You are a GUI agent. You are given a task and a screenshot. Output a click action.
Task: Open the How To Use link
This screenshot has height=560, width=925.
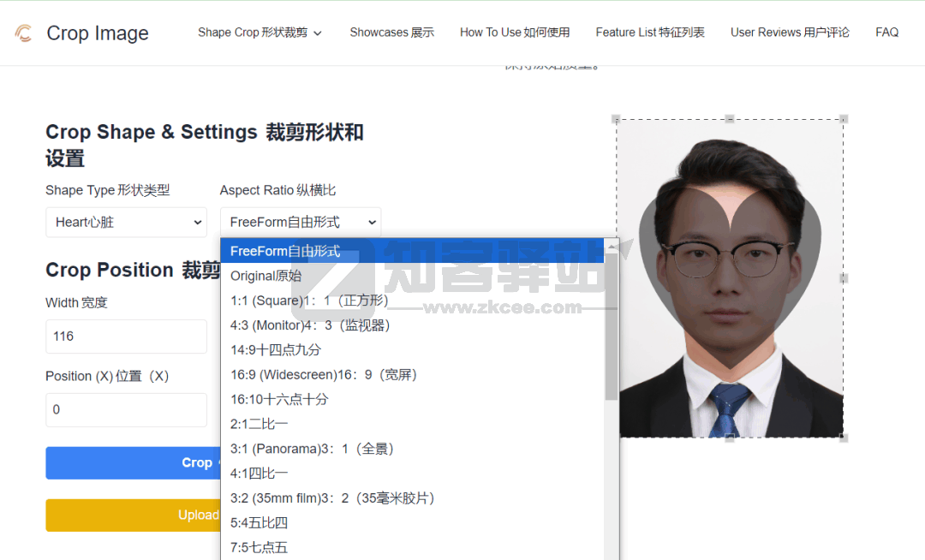pos(514,33)
